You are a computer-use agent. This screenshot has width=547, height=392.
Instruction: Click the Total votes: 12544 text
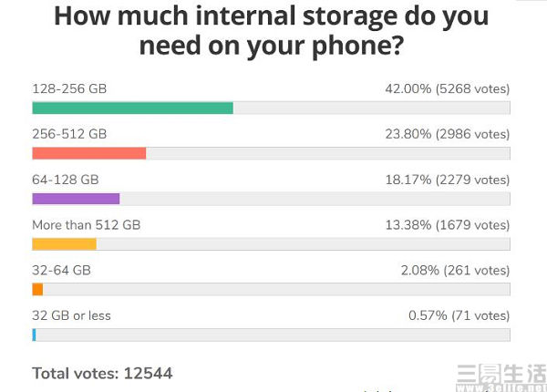pos(102,373)
